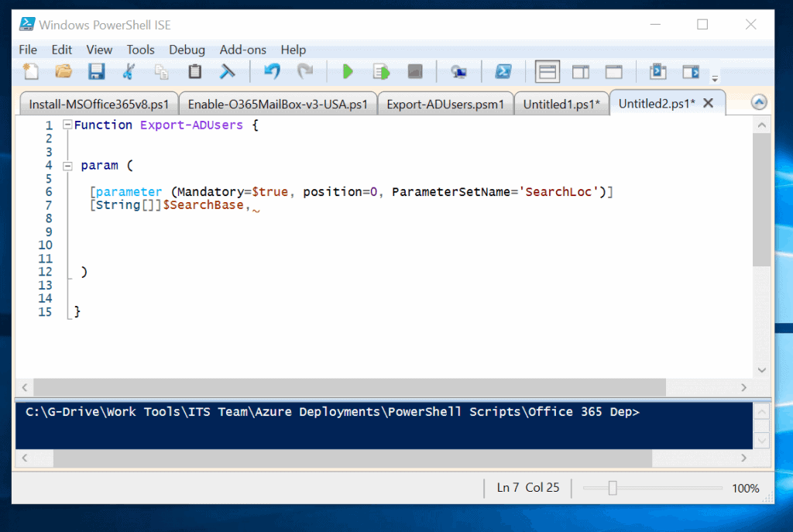Save the script using the floppy icon
This screenshot has height=532, width=793.
coord(96,72)
